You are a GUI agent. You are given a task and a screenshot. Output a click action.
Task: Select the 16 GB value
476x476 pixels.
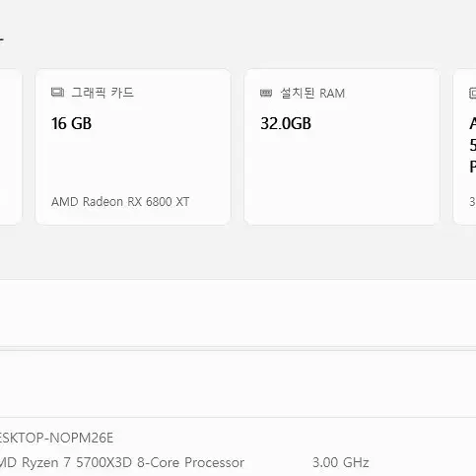[71, 123]
